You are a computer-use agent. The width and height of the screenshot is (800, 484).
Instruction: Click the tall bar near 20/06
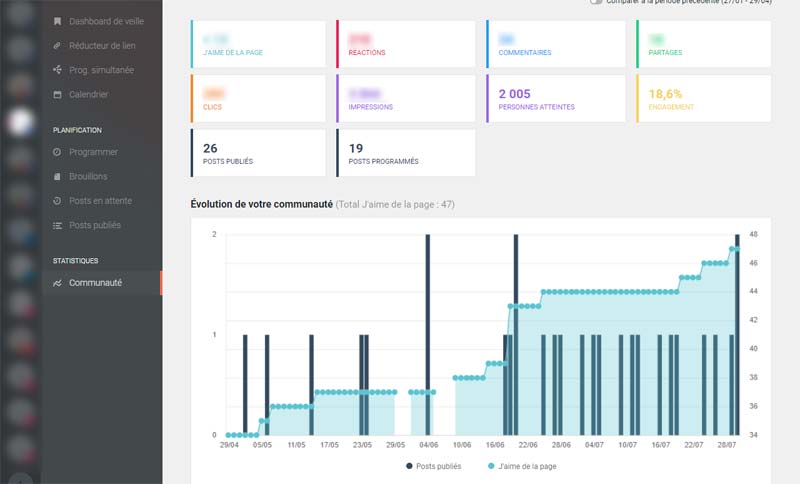point(516,335)
